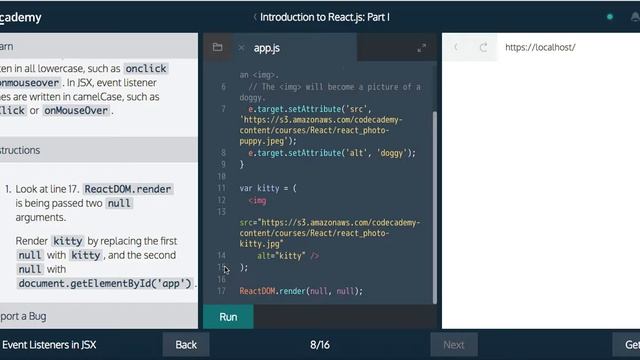Click the ReactDOM.render text in instructions
640x360 pixels.
tap(128, 189)
